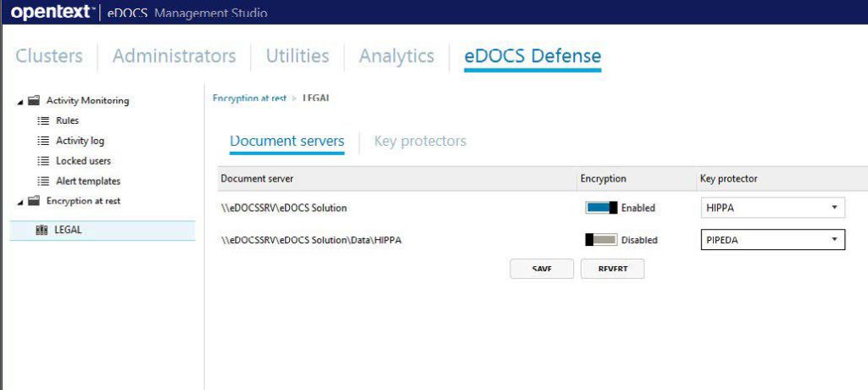Switch to the Administrators tab

tap(174, 56)
